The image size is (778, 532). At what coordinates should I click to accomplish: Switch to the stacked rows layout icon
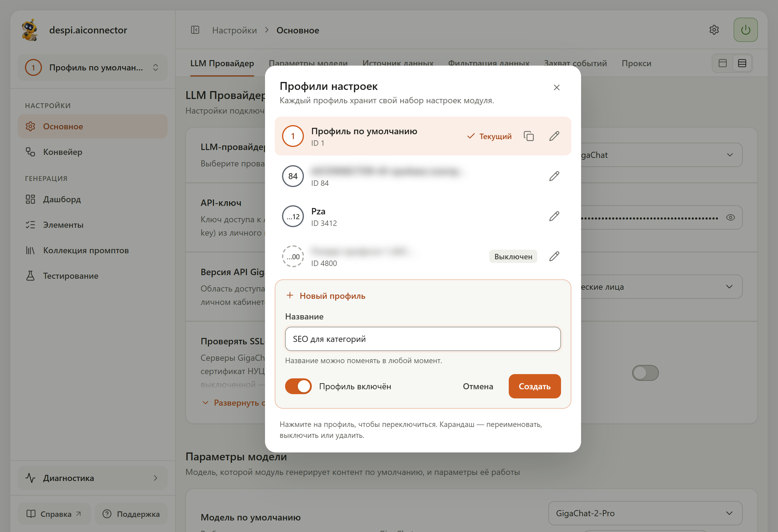742,63
